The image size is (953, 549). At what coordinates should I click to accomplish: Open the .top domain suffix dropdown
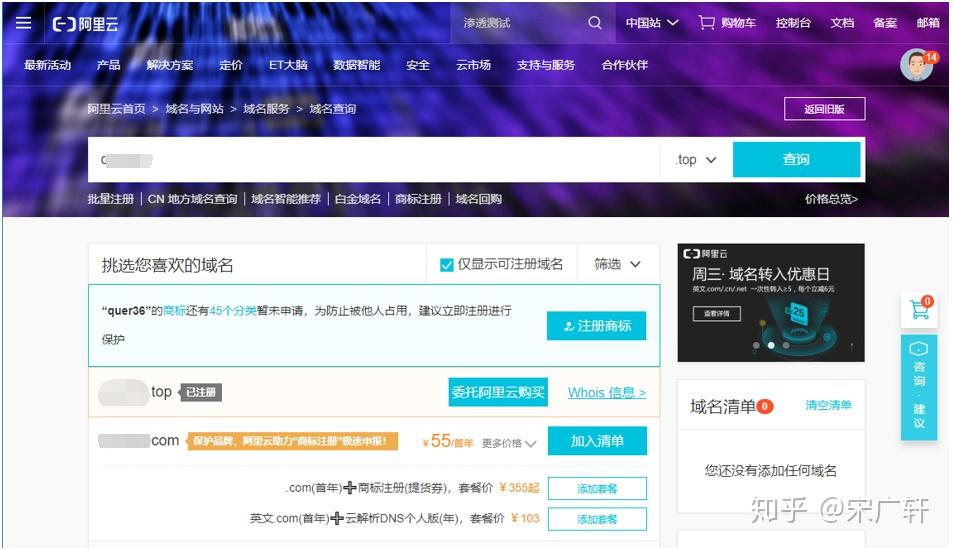tap(696, 160)
